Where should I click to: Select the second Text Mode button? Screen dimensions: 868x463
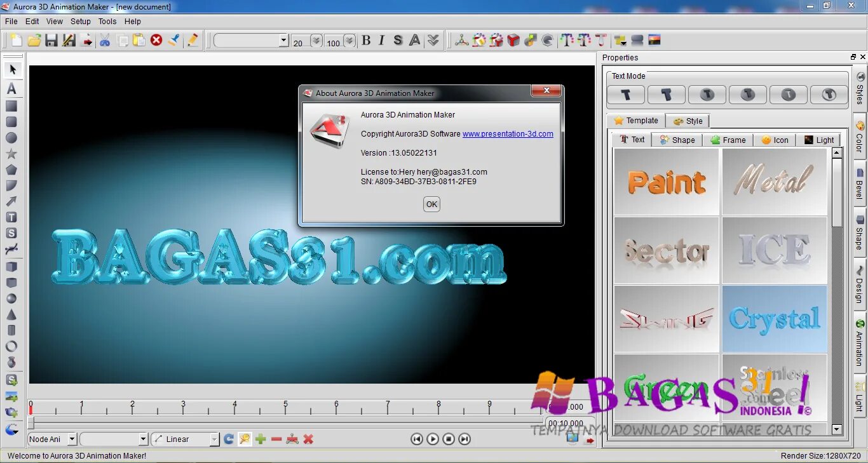[x=667, y=95]
